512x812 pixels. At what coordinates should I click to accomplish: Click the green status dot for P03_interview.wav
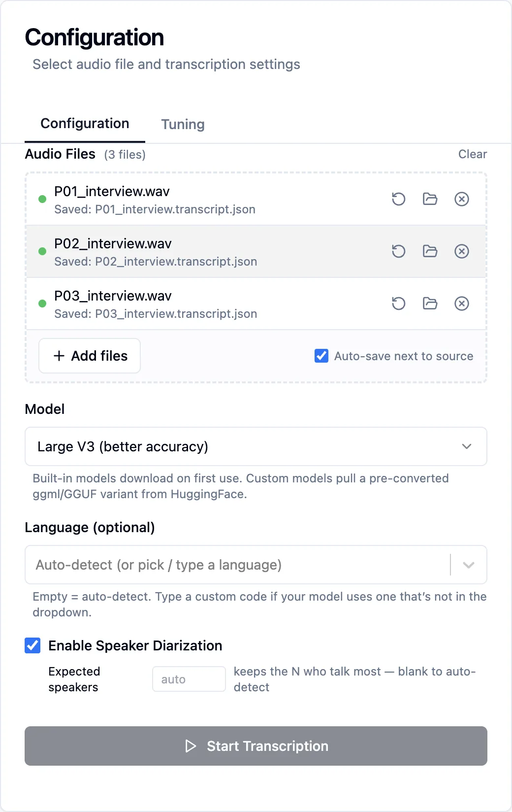click(x=42, y=304)
